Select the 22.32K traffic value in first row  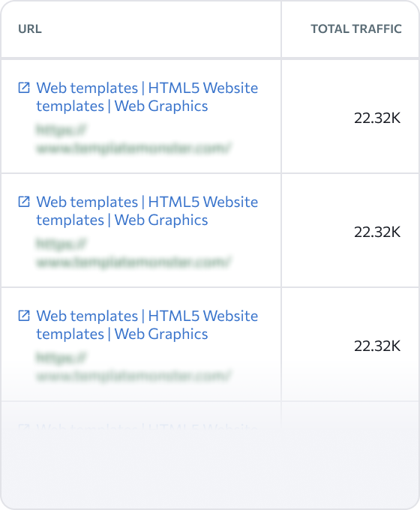tap(377, 118)
